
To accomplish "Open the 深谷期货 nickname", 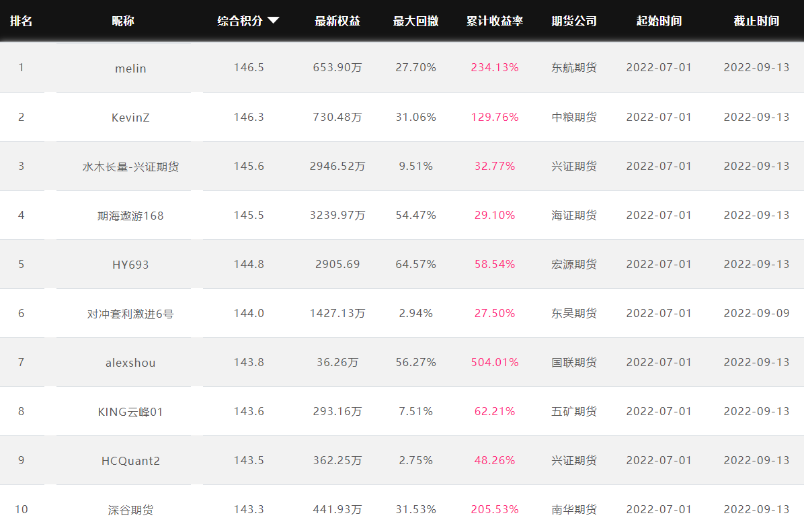I will (x=131, y=510).
